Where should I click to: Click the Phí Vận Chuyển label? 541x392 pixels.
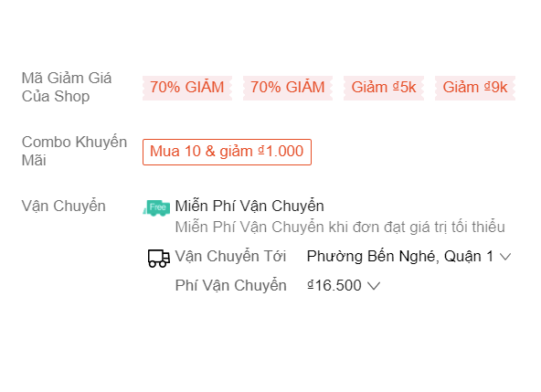pos(231,286)
